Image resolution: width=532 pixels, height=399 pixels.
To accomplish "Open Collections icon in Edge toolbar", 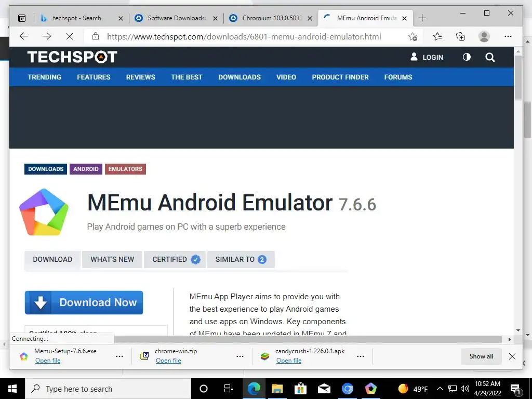I will tap(460, 36).
